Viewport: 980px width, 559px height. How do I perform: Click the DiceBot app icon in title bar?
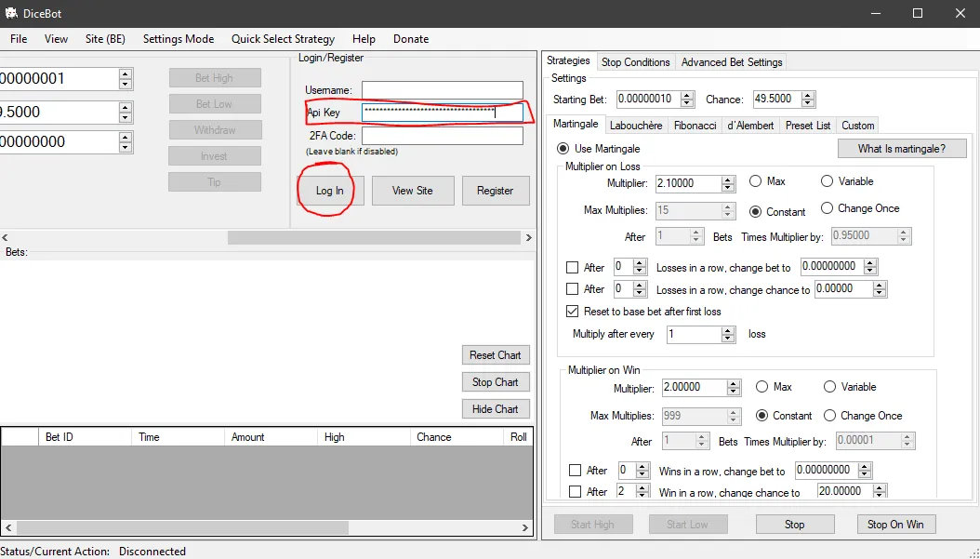click(10, 13)
